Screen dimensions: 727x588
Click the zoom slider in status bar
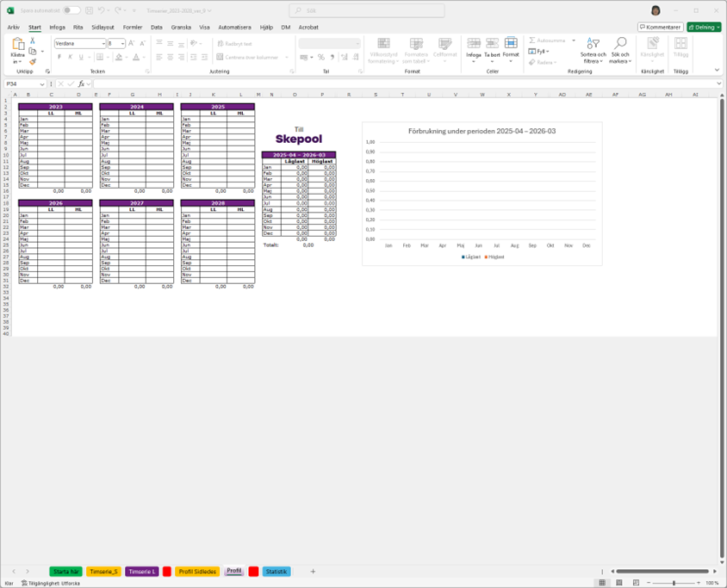(x=674, y=583)
